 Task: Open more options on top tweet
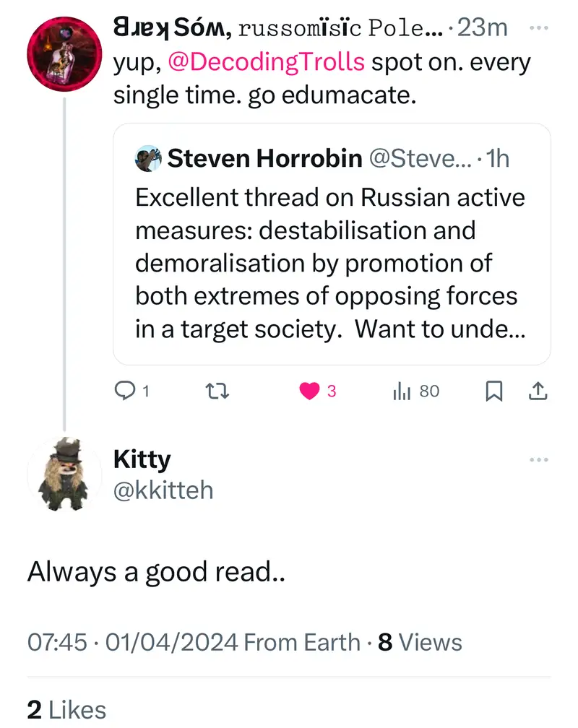(539, 28)
